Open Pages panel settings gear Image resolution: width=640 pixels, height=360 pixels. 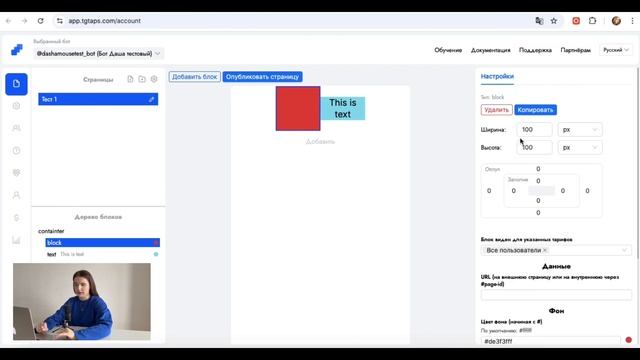click(154, 79)
